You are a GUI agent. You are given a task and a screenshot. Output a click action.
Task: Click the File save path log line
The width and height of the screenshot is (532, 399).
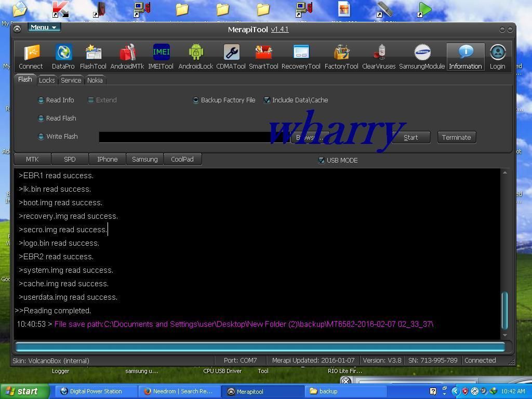coord(225,324)
